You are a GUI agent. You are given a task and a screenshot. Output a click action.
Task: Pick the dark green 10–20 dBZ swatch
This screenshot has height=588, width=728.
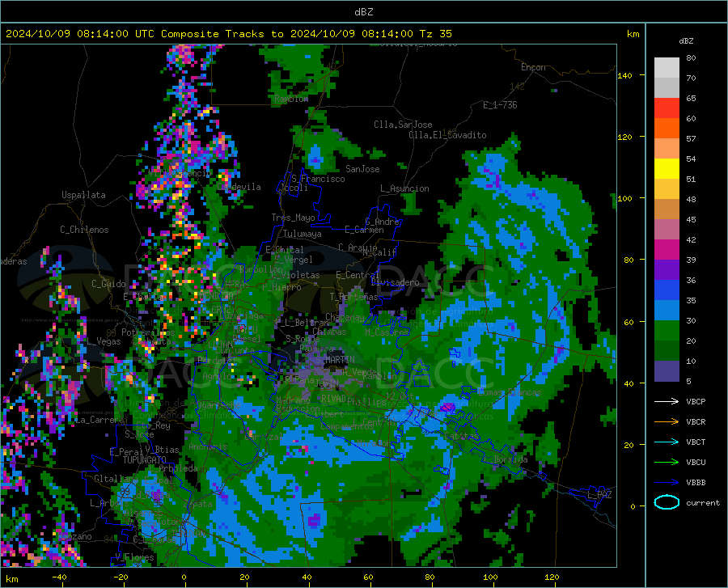pyautogui.click(x=667, y=351)
